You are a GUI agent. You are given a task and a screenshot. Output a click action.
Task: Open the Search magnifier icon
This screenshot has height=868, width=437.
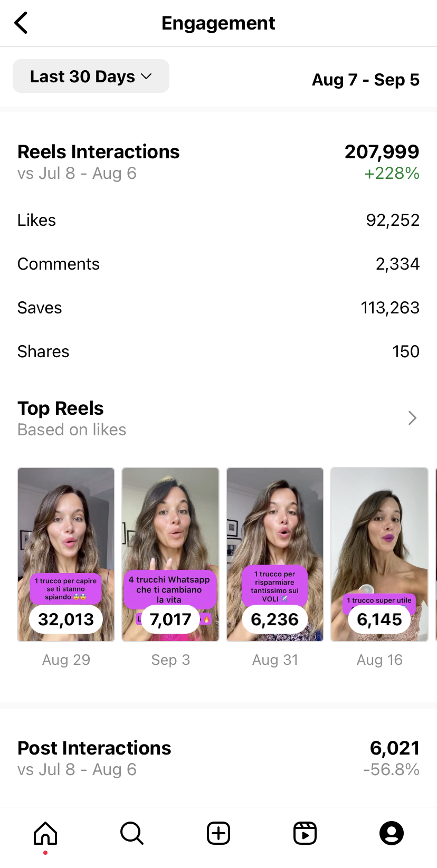click(131, 834)
